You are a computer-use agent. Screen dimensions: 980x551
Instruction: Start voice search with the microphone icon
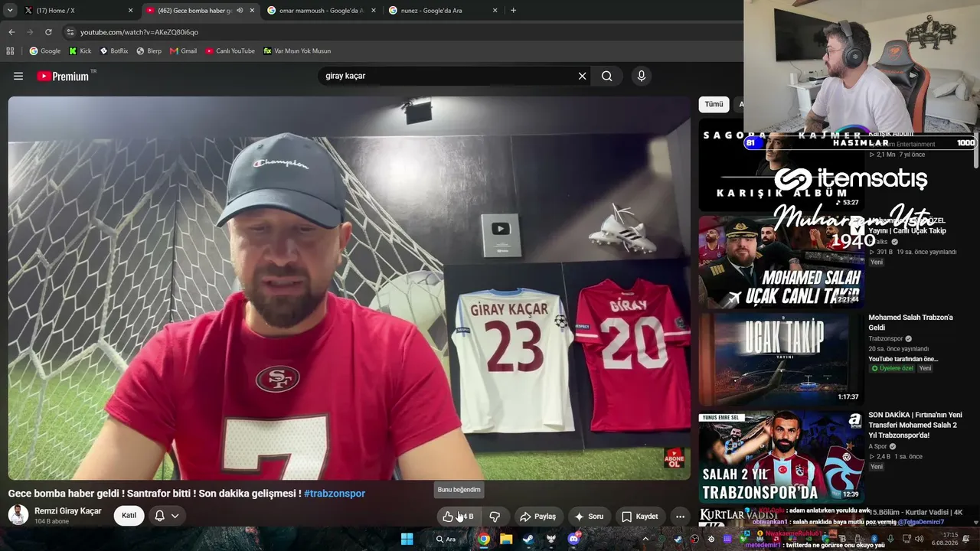coord(642,76)
